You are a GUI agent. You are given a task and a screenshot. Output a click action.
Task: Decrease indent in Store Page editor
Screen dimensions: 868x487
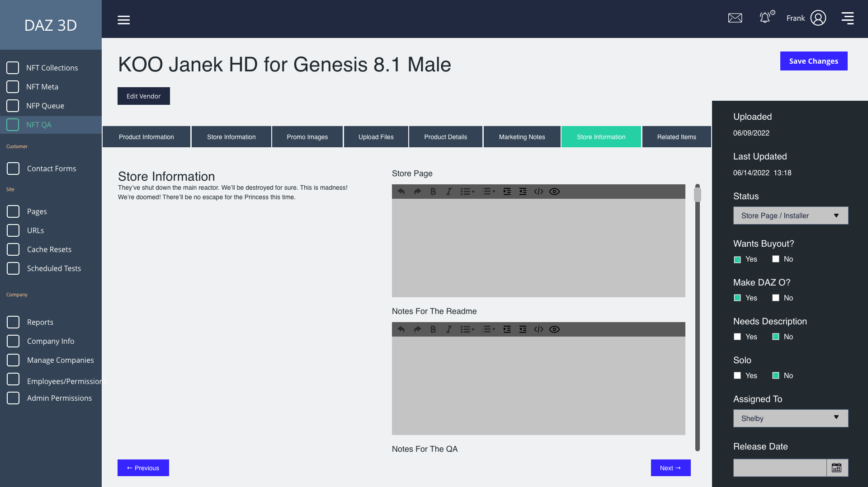[x=523, y=192]
